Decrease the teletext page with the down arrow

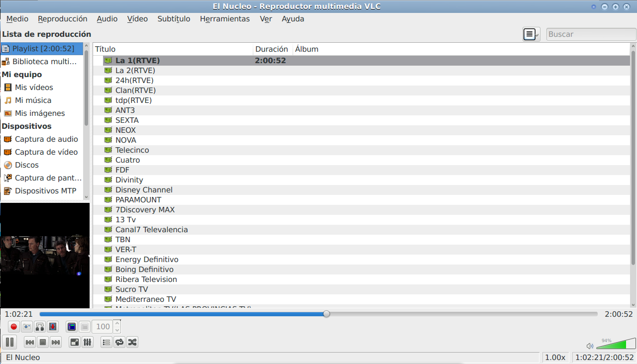click(117, 330)
